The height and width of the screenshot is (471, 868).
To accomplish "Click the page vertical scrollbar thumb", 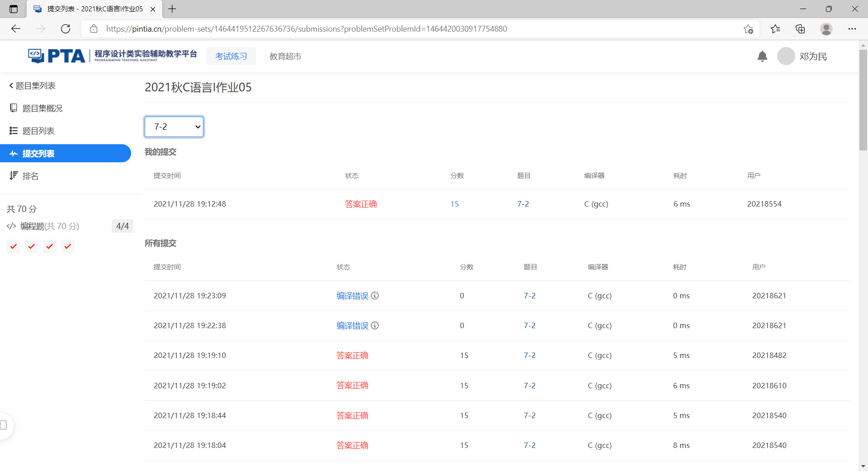I will coord(863,100).
